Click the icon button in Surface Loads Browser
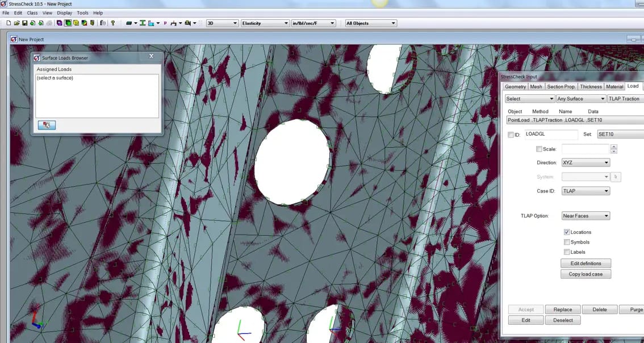The image size is (644, 343). coord(47,125)
